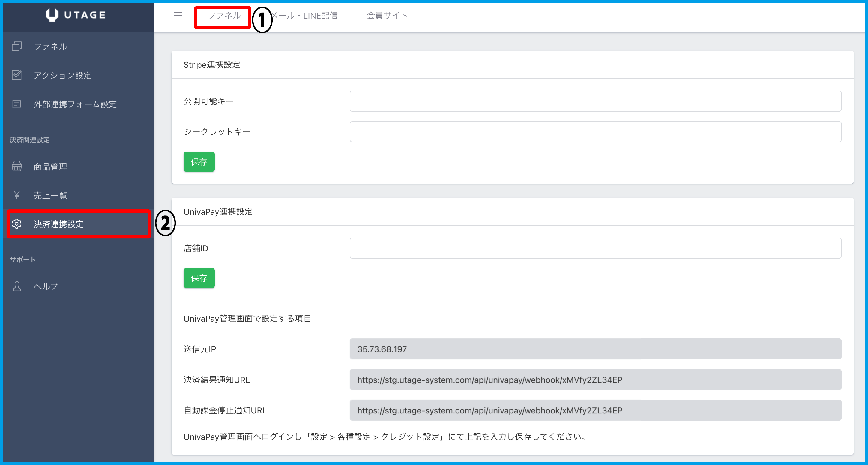Open the ファネル top tab

[x=224, y=16]
